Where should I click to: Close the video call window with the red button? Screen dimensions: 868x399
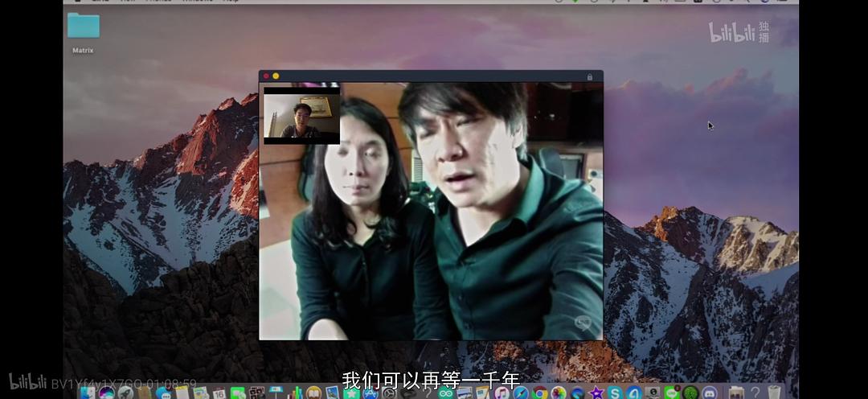click(x=266, y=76)
